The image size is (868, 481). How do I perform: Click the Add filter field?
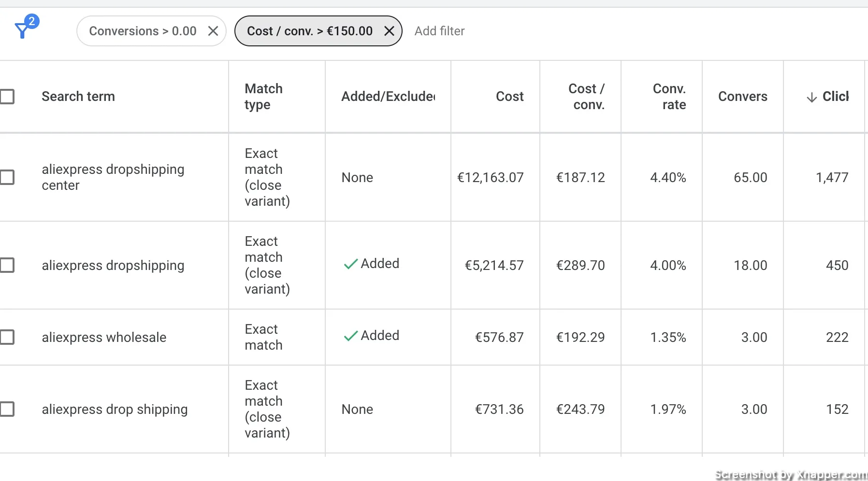439,31
